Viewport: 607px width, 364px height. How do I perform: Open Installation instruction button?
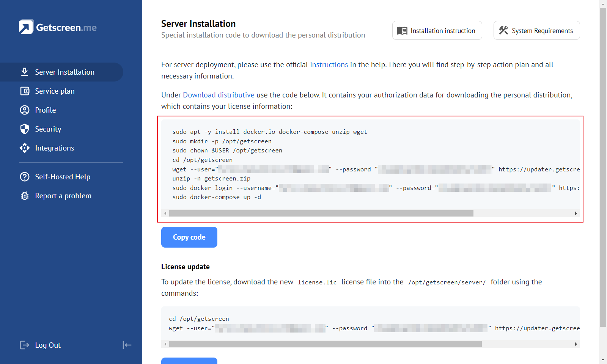(437, 30)
